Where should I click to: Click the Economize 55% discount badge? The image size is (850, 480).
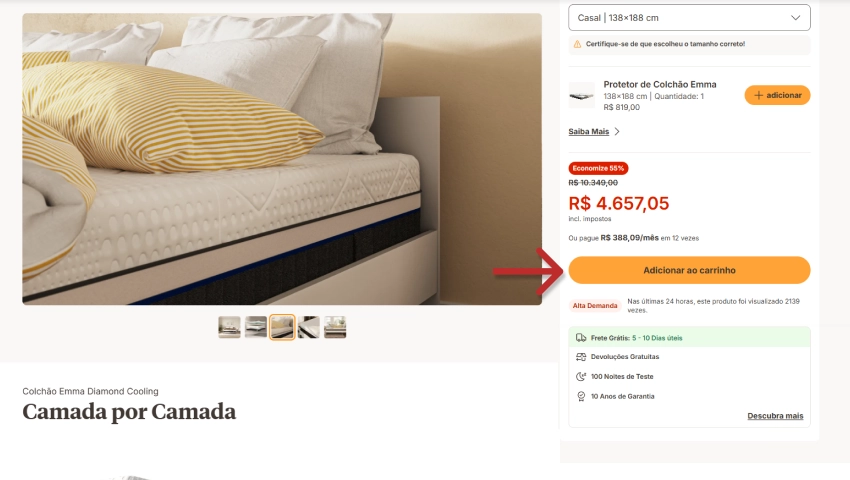(598, 168)
